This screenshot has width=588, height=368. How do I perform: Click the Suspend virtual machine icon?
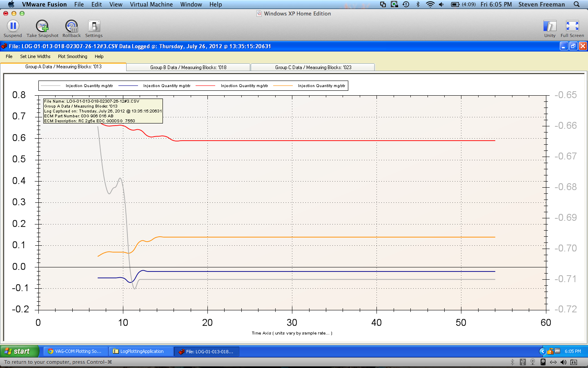point(13,27)
